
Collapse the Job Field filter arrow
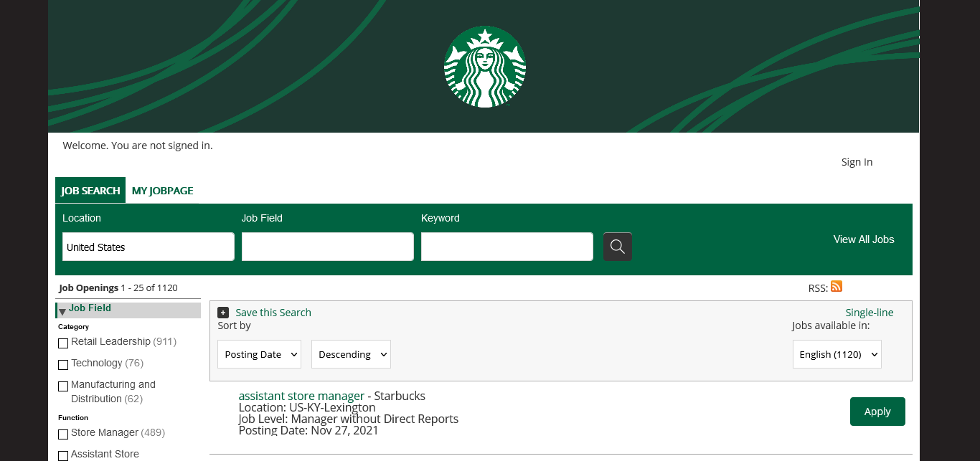pos(62,311)
